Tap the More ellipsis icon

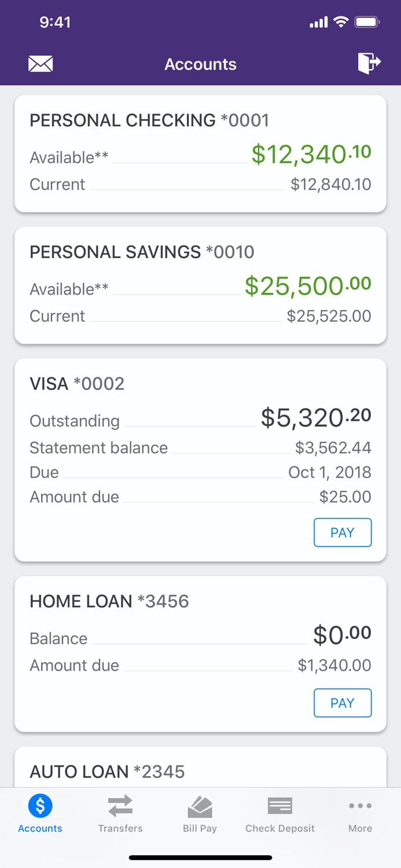[x=360, y=805]
